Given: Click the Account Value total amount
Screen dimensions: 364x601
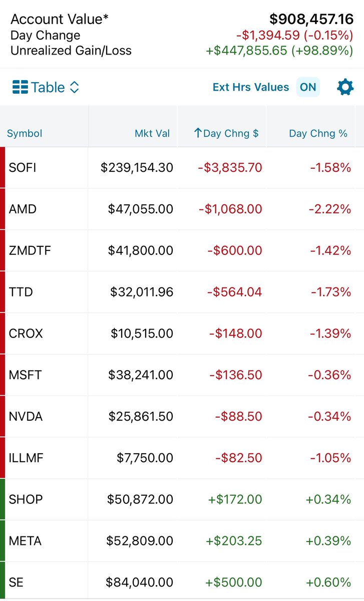Looking at the screenshot, I should 311,20.
